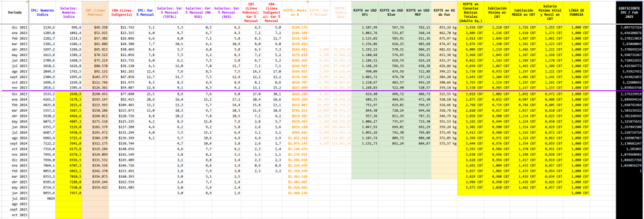Screen dimensions: 644x219
Task: Select "Salarios: Var % Mensual (TOTAL)" header
Action: click(171, 12)
